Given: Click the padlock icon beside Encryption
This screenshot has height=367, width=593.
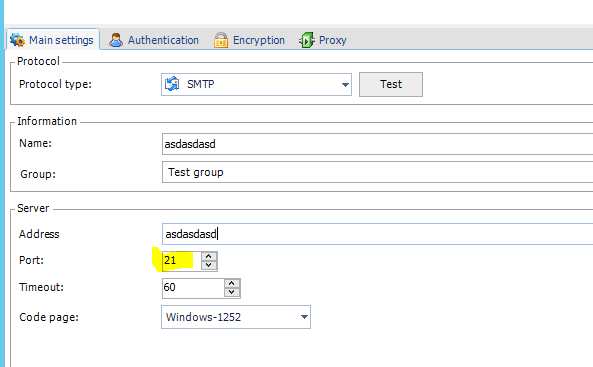Looking at the screenshot, I should point(221,40).
